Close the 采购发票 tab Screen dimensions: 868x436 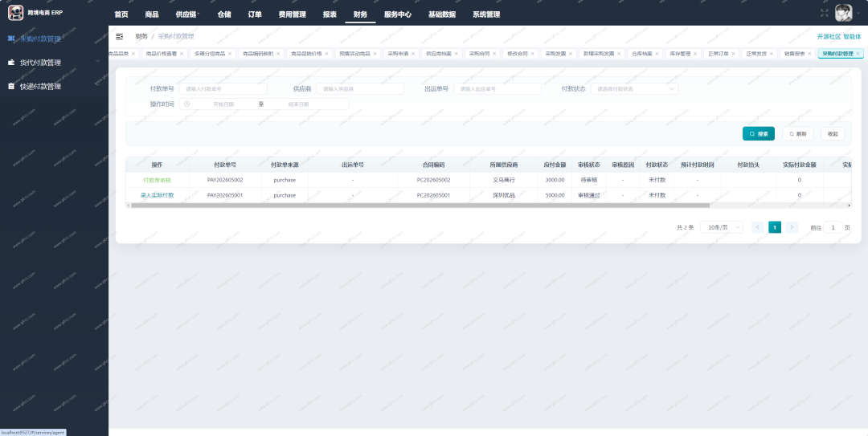571,54
